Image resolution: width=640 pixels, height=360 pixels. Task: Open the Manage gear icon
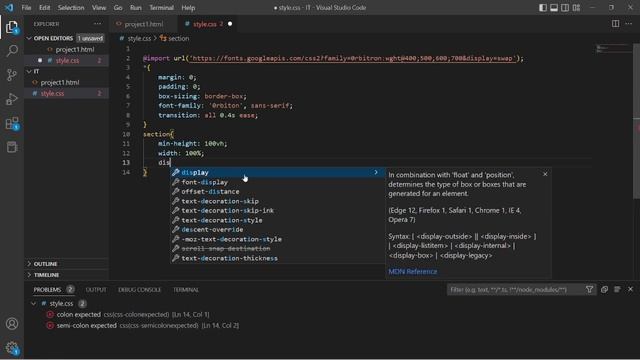click(x=12, y=348)
